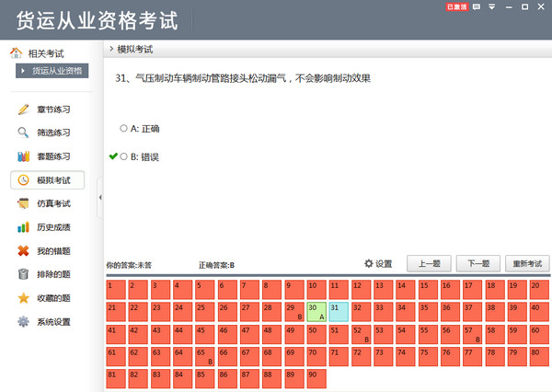552x392 pixels.
Task: Open 系统设置 via its gear icon
Action: (24, 322)
